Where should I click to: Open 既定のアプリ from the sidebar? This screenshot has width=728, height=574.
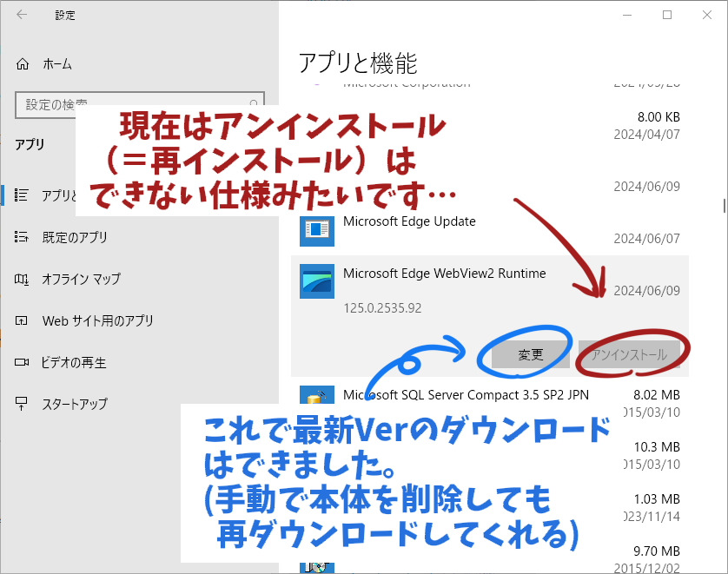(75, 237)
